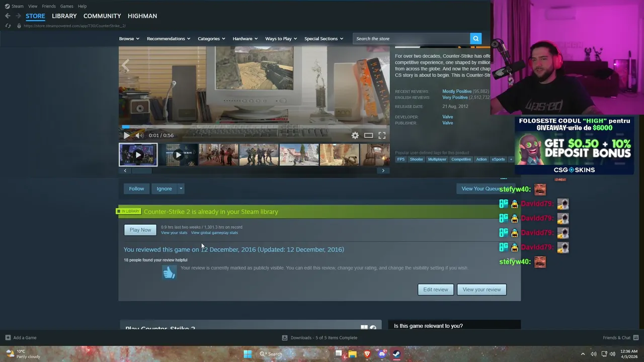Go back with the left arrow
This screenshot has width=644, height=362.
[x=8, y=16]
